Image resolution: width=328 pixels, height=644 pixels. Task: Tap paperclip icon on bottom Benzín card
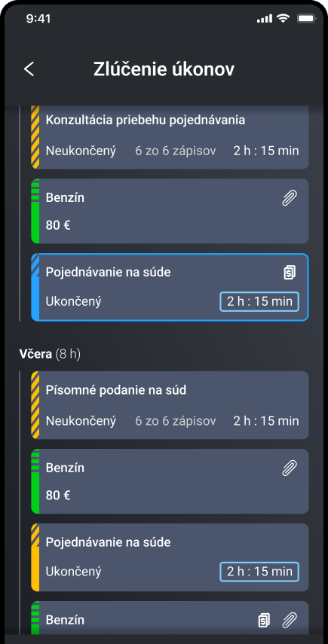(x=290, y=620)
